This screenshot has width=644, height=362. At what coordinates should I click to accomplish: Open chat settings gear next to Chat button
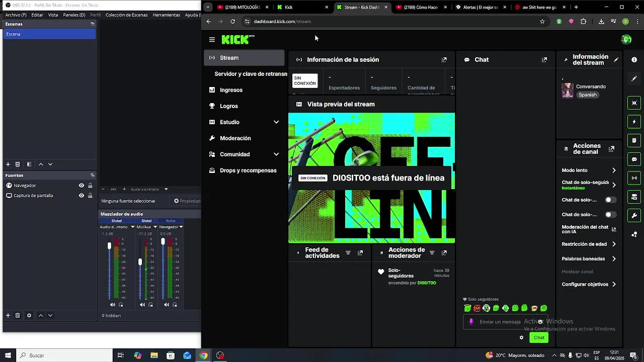pyautogui.click(x=521, y=338)
